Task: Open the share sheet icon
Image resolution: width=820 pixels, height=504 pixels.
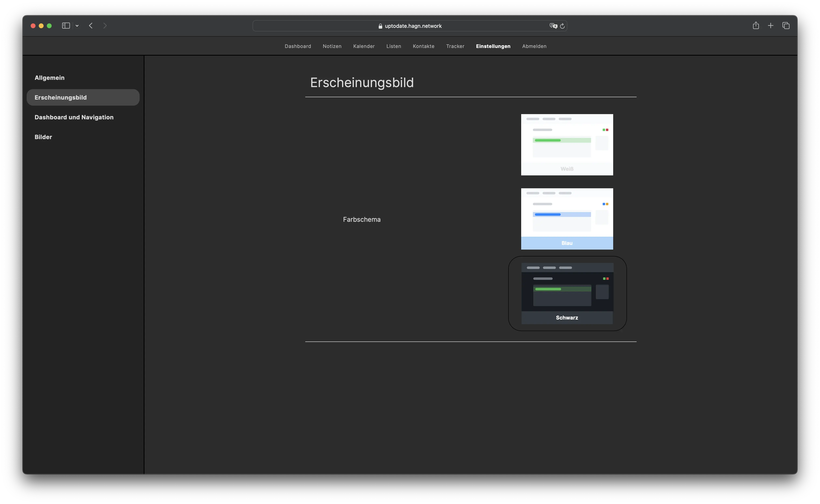Action: click(x=756, y=26)
